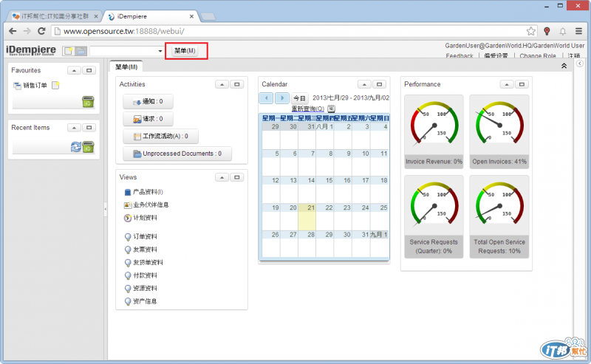The height and width of the screenshot is (364, 591).
Task: Maximize the Views panel
Action: (236, 177)
